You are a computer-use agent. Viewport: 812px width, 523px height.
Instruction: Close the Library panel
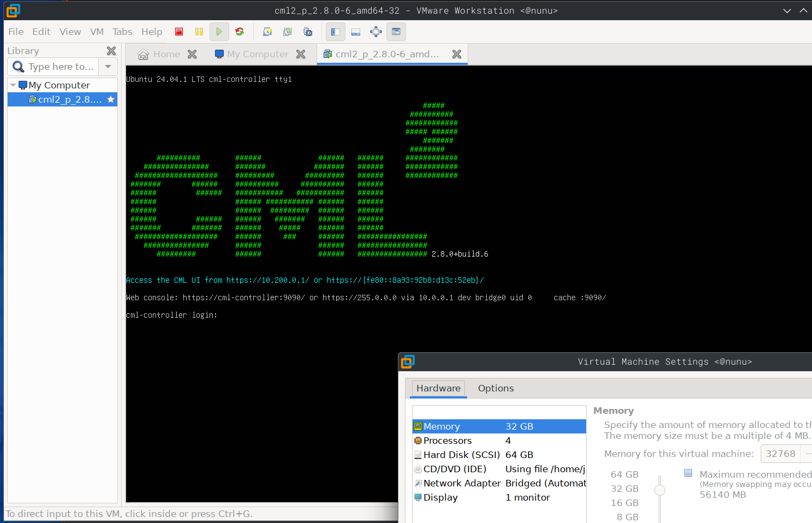click(111, 51)
